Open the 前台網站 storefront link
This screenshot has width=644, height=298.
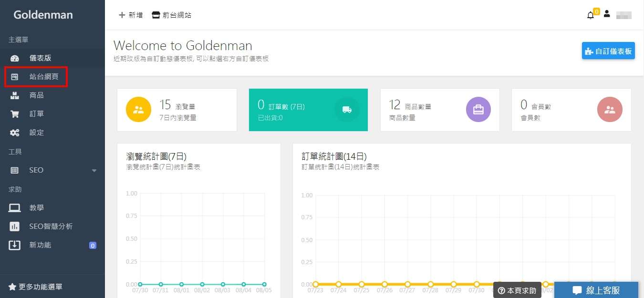(x=172, y=15)
